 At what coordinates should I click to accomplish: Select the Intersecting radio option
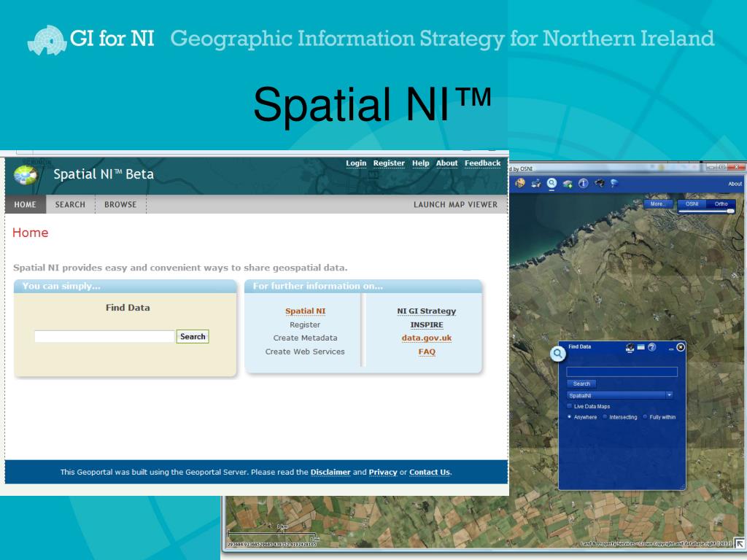click(605, 416)
